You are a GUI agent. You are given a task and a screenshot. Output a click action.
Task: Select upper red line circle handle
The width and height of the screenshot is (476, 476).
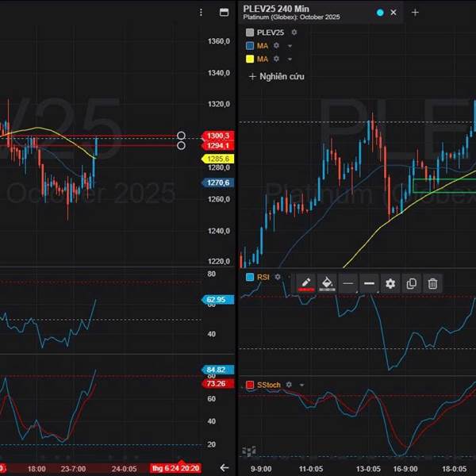pyautogui.click(x=181, y=136)
